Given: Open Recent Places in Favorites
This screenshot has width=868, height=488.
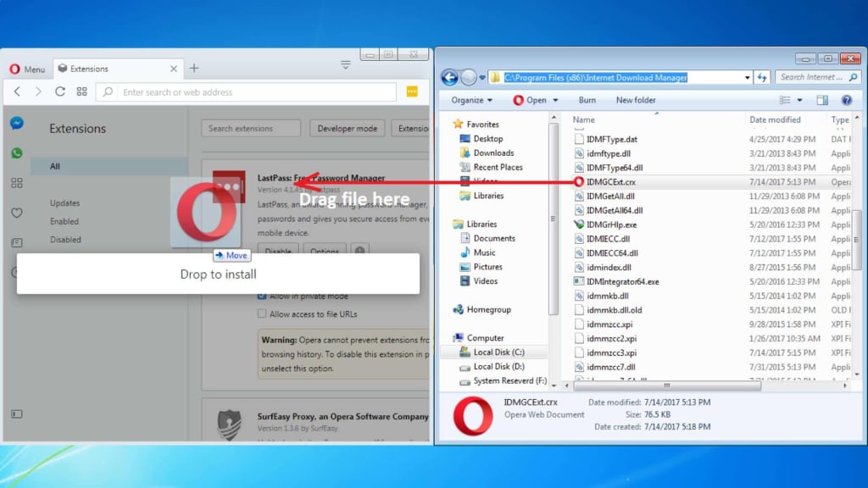Looking at the screenshot, I should 498,167.
